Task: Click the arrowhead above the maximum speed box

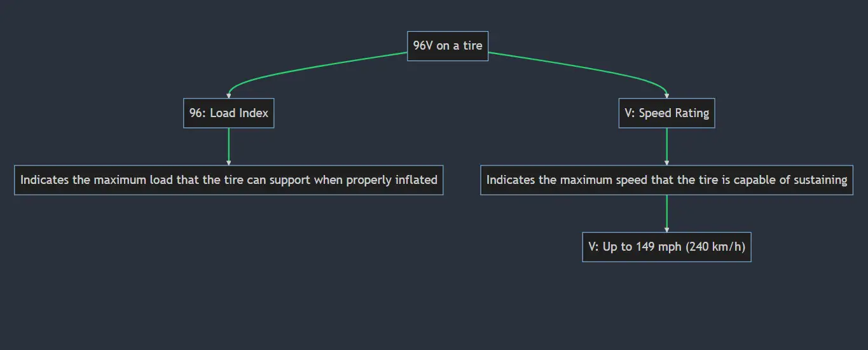Action: [x=666, y=163]
